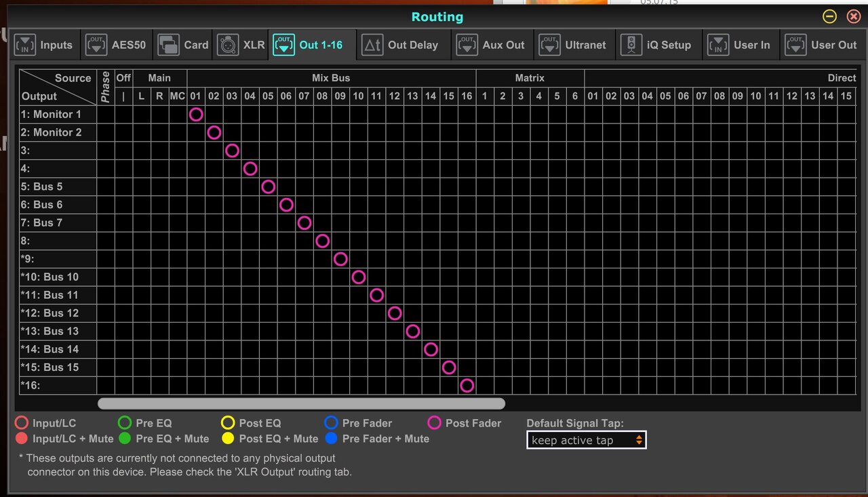This screenshot has width=868, height=497.
Task: Click the Pre Fader + Mute filled blue icon
Action: pyautogui.click(x=331, y=439)
